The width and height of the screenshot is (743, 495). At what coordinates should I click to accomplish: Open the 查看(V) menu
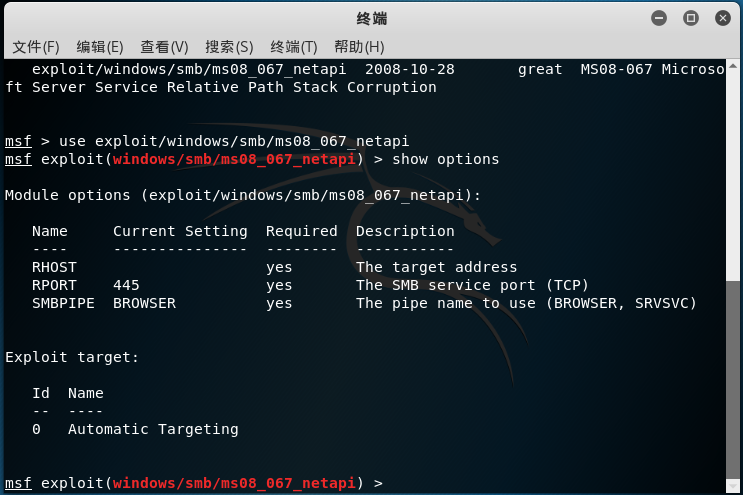click(164, 47)
